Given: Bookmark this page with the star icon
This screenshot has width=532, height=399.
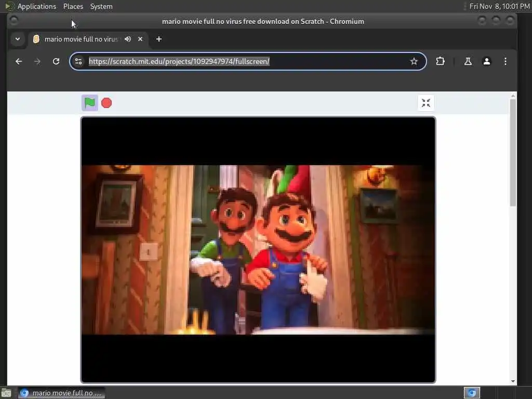Looking at the screenshot, I should (x=414, y=61).
